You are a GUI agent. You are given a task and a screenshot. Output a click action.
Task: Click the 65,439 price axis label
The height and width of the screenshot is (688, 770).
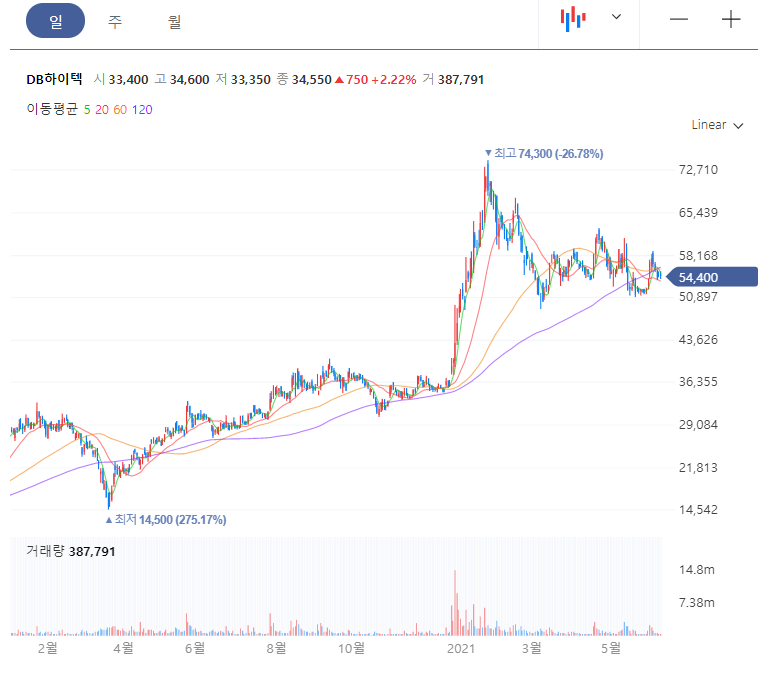698,213
